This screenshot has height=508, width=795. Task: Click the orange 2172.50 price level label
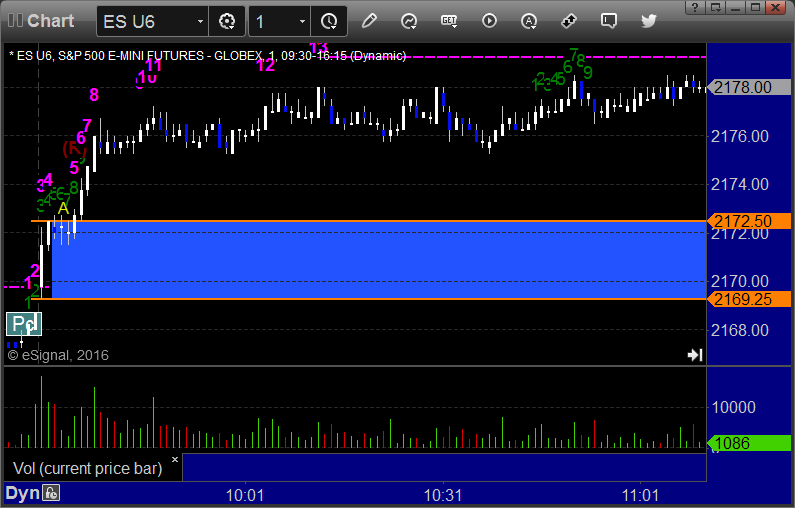748,221
